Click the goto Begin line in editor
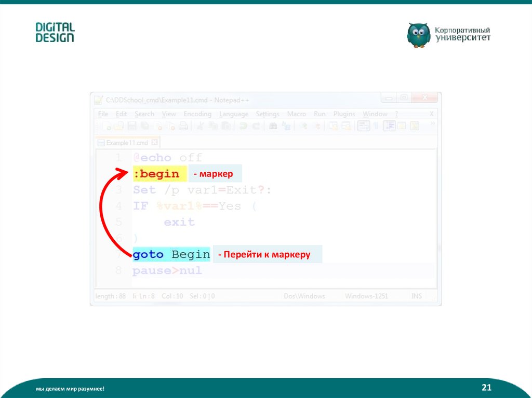Image resolution: width=532 pixels, height=398 pixels. (171, 255)
